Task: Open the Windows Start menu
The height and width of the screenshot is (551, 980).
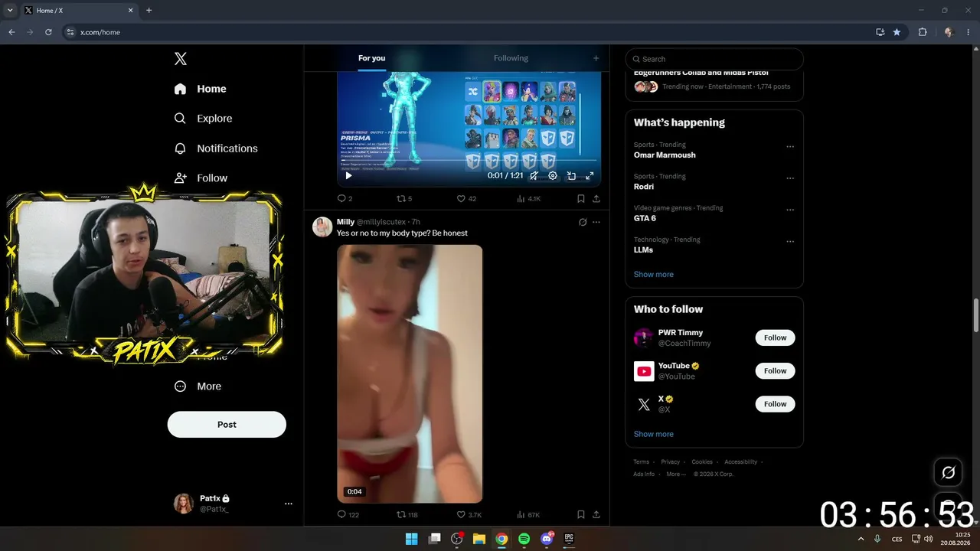Action: [x=411, y=539]
